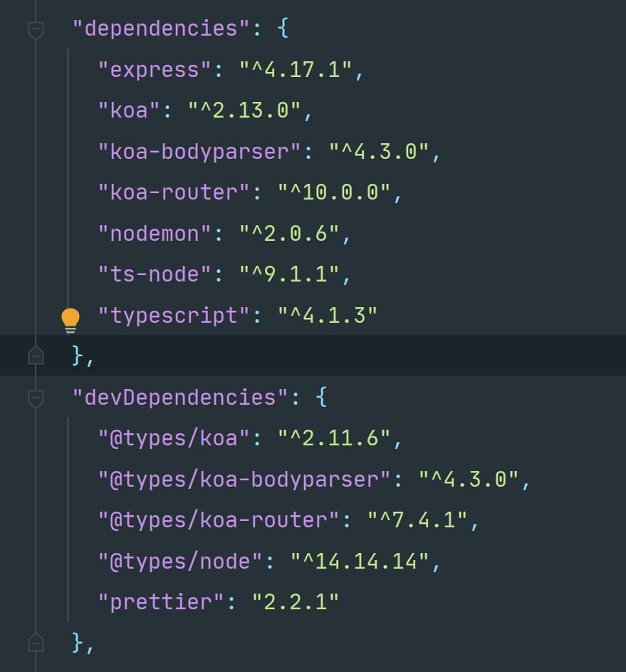626x672 pixels.
Task: Click the "^7.4.1" version value
Action: (x=418, y=520)
